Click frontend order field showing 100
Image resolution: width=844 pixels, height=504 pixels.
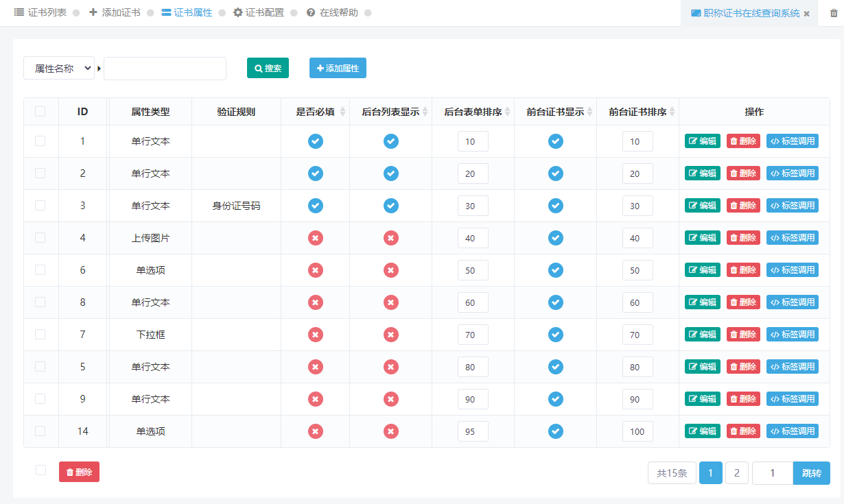[x=637, y=431]
